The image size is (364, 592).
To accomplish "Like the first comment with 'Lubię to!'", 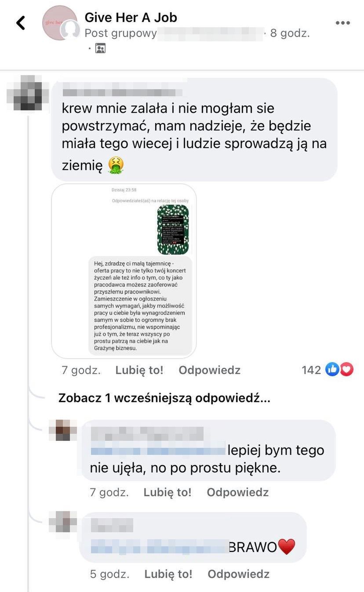I will point(139,370).
